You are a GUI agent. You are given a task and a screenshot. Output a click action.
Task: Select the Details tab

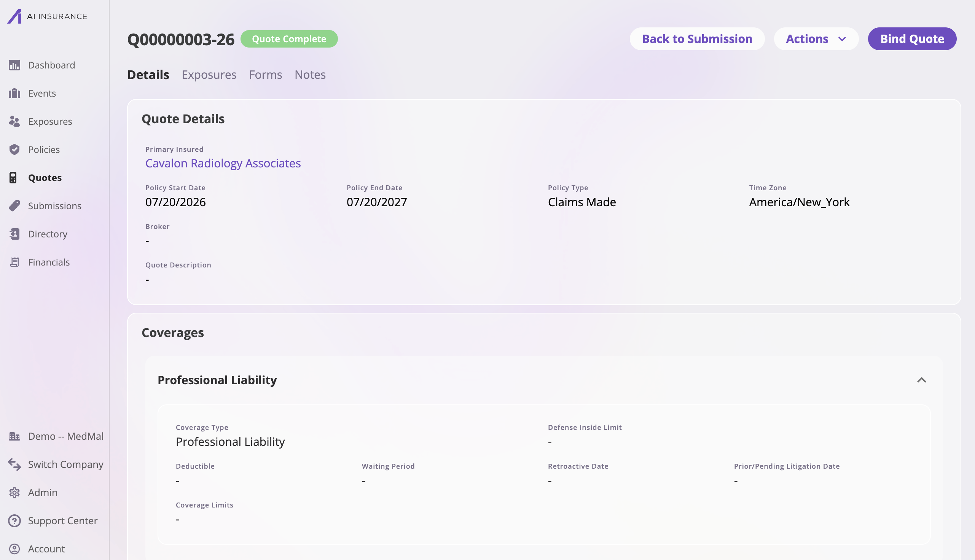coord(148,74)
